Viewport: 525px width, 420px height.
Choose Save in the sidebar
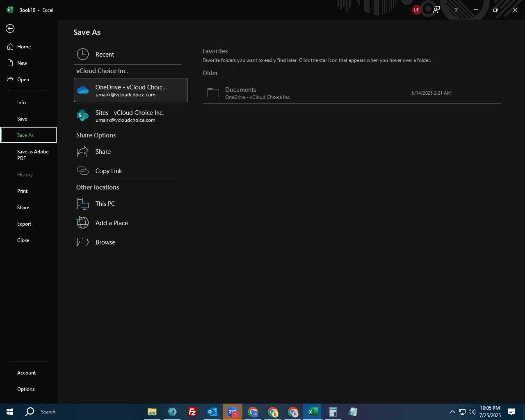(x=28, y=119)
